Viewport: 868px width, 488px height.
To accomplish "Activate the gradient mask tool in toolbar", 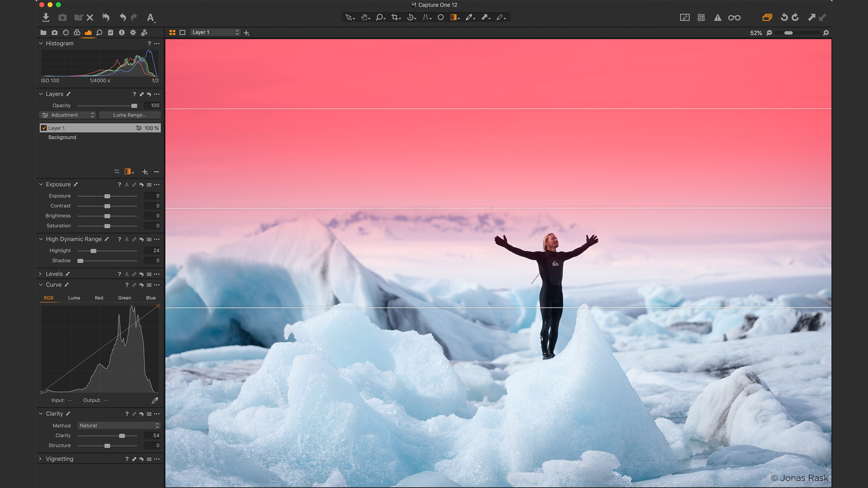I will pos(454,17).
